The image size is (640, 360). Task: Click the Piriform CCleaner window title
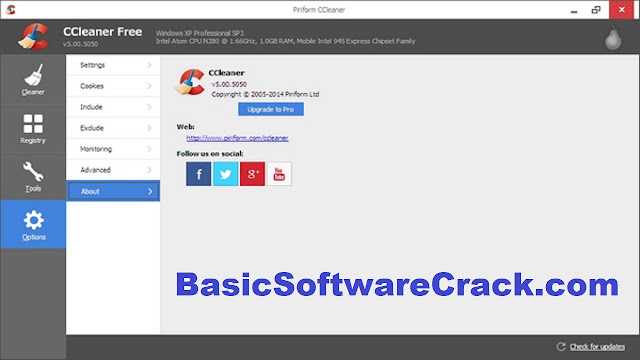(319, 10)
